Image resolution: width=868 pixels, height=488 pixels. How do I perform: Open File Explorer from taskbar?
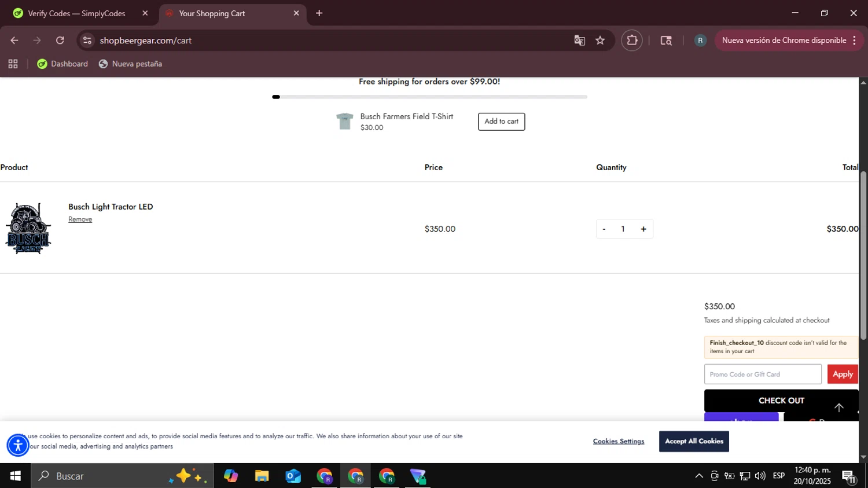click(262, 476)
